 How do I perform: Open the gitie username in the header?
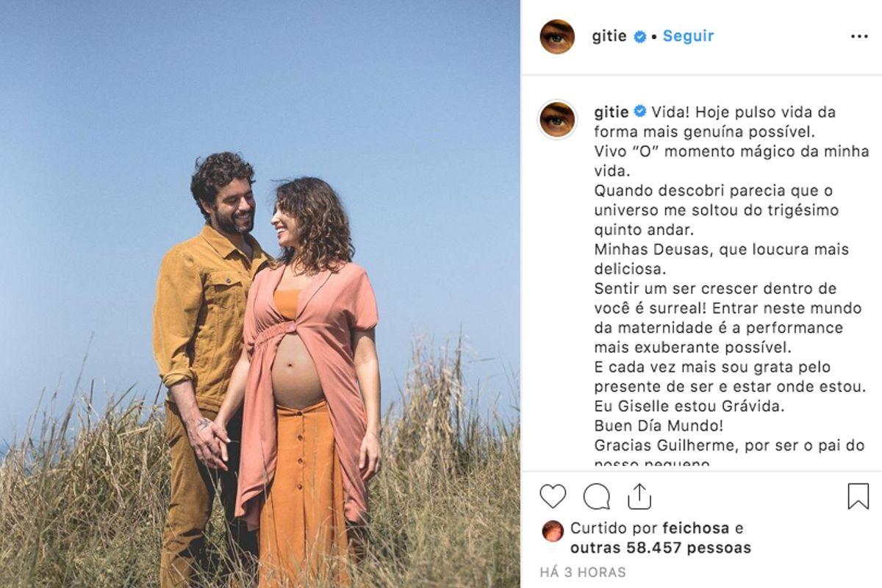[609, 36]
